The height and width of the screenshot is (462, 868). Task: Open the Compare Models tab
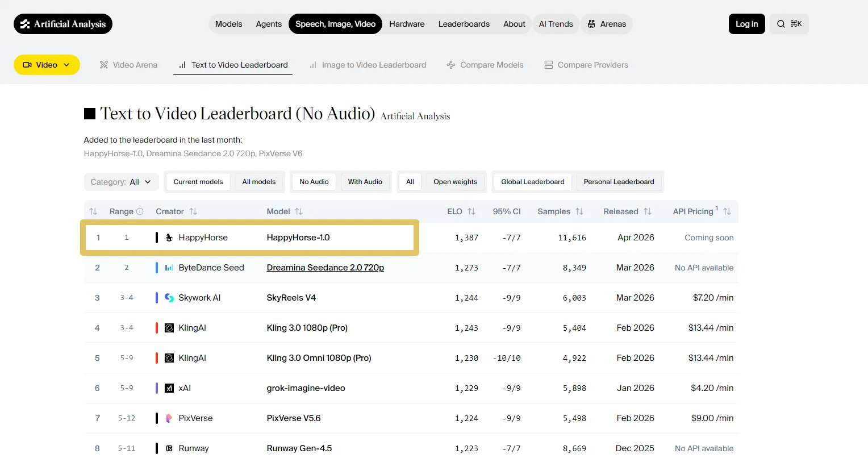(485, 65)
